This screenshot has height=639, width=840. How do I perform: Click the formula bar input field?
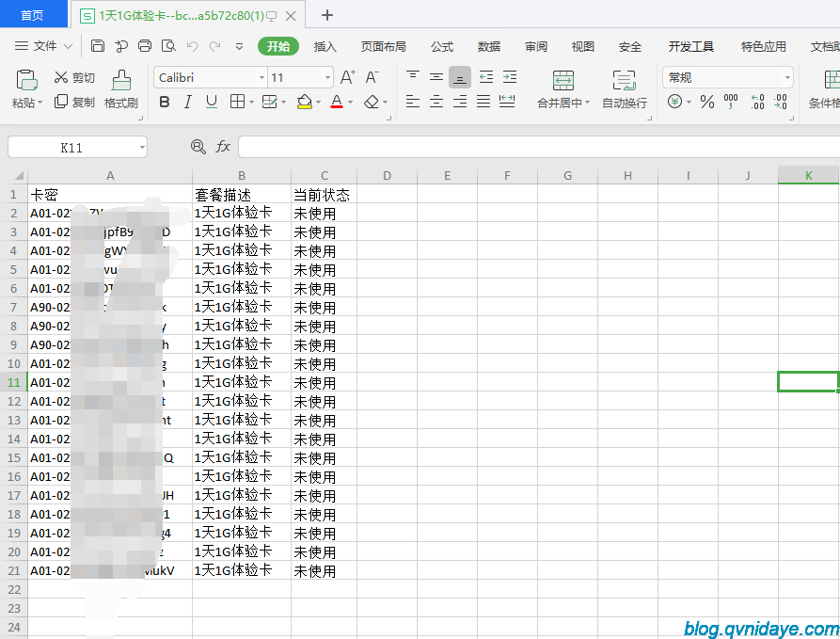point(539,147)
